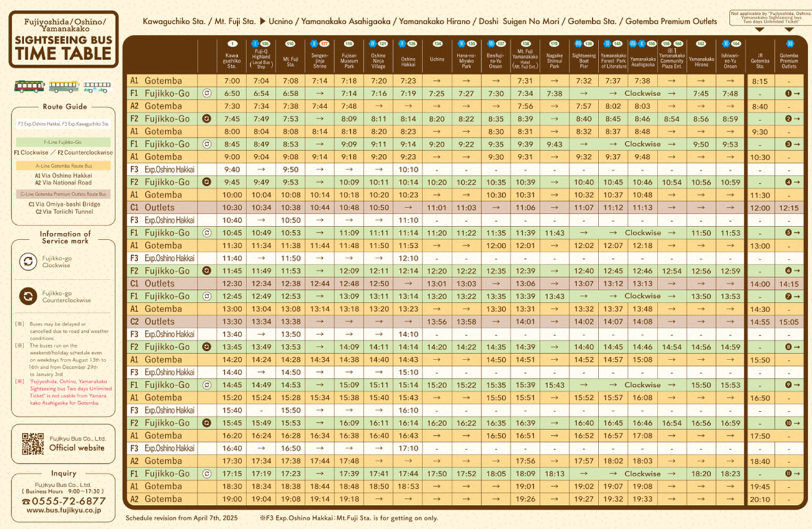Click the blue and white bus icon
812x529 pixels.
[x=96, y=86]
